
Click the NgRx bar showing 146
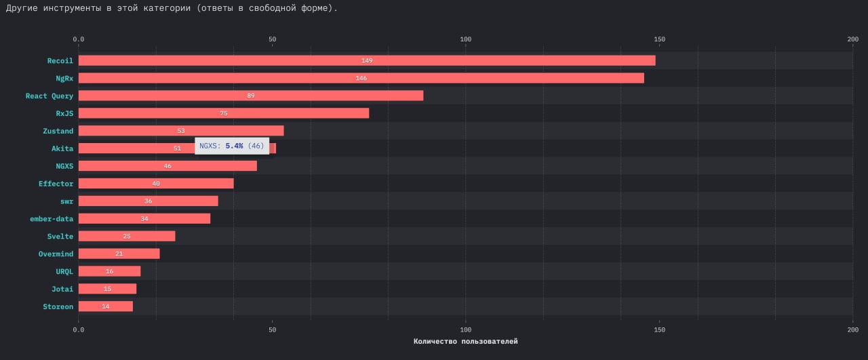pyautogui.click(x=361, y=78)
